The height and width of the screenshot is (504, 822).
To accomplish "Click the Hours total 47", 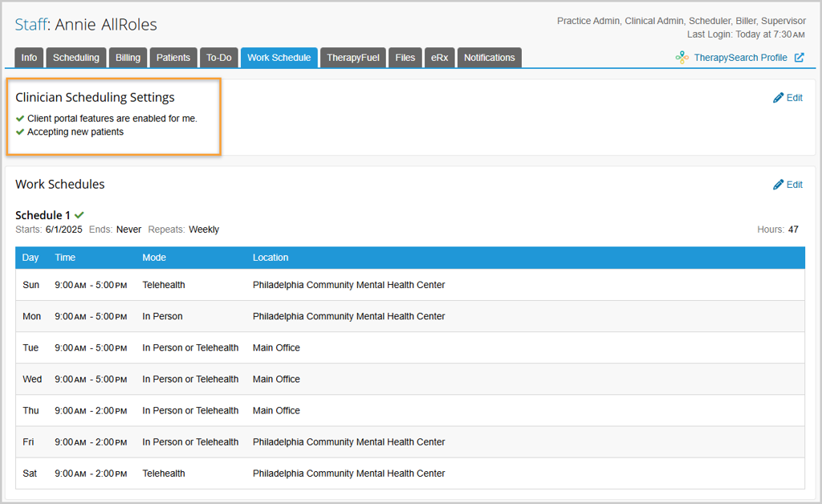I will (x=793, y=230).
